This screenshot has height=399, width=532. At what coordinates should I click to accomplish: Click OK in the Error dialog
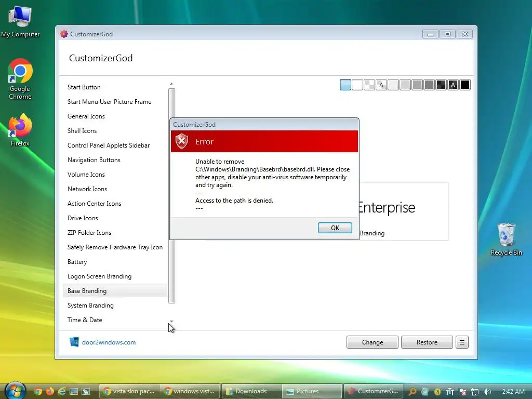click(x=335, y=228)
